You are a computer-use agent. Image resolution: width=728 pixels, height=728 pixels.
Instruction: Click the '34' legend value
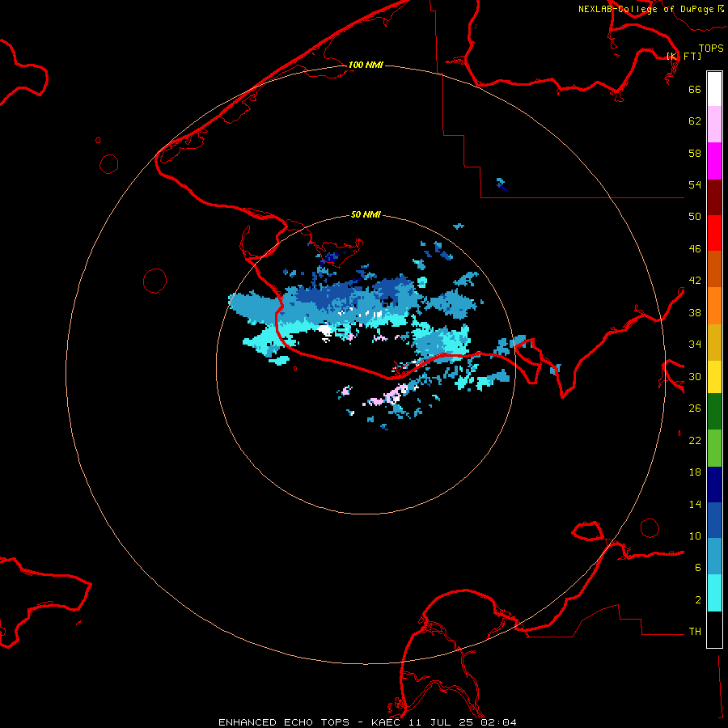click(x=695, y=345)
